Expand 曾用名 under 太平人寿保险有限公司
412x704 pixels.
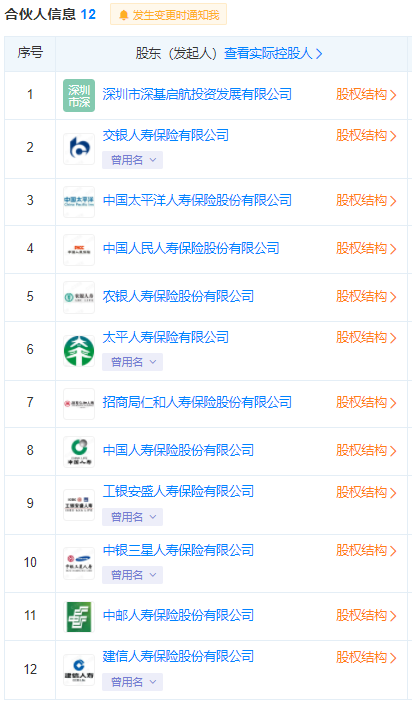tap(132, 362)
